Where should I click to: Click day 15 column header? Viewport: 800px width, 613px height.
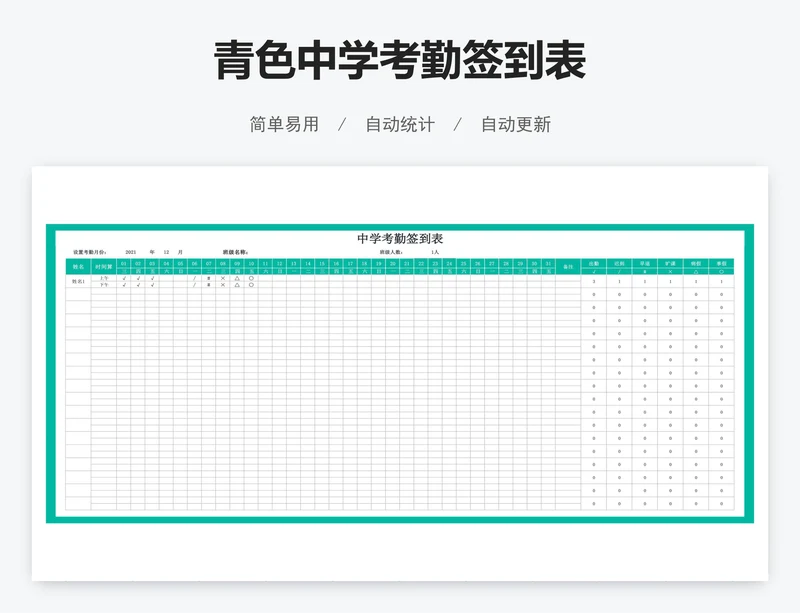click(322, 263)
